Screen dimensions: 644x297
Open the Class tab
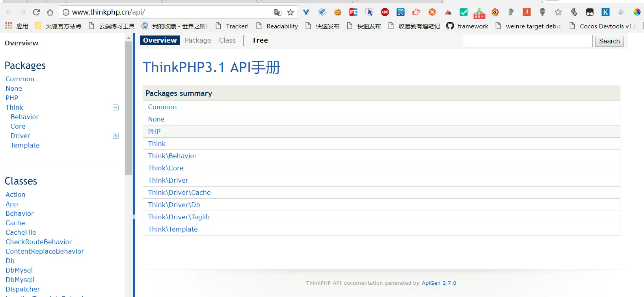point(227,40)
